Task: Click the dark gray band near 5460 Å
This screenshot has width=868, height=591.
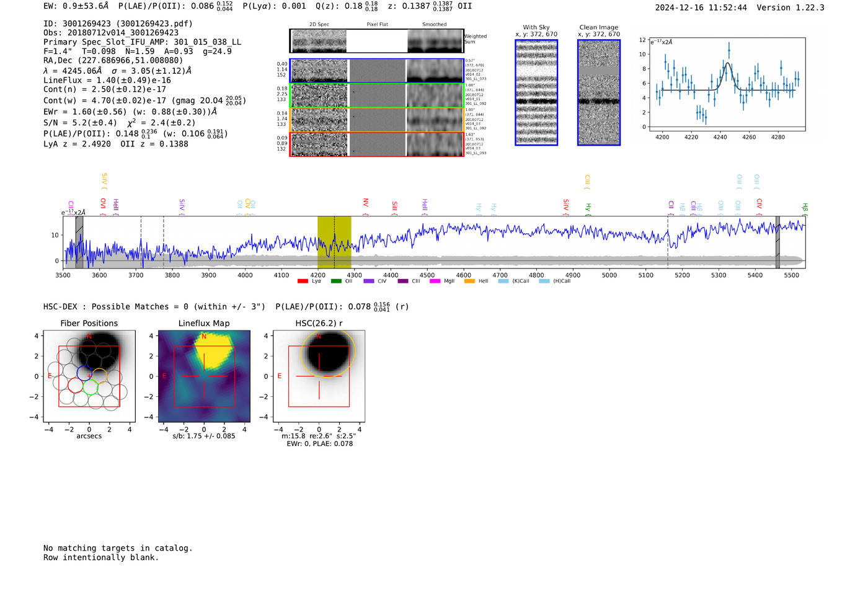Action: click(777, 242)
